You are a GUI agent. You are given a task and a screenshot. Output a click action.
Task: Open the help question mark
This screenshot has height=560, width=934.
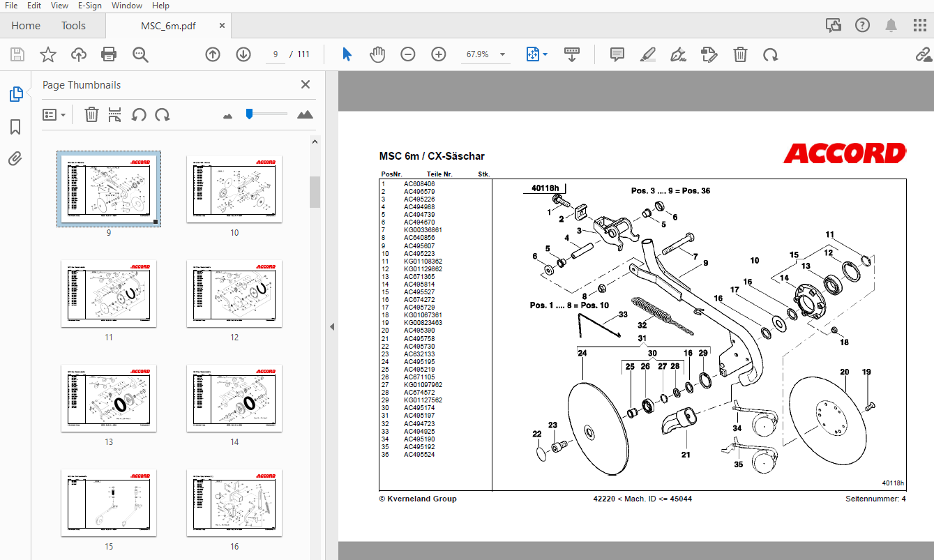click(x=863, y=26)
